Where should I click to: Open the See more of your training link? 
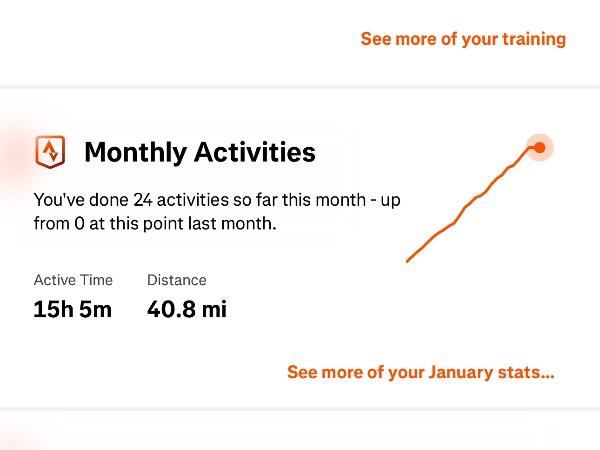(x=463, y=39)
